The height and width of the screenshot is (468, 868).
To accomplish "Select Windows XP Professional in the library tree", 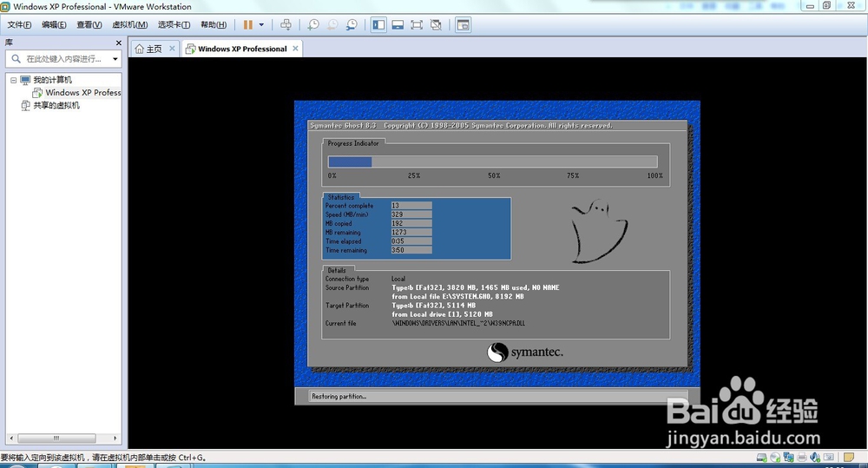I will pos(83,93).
